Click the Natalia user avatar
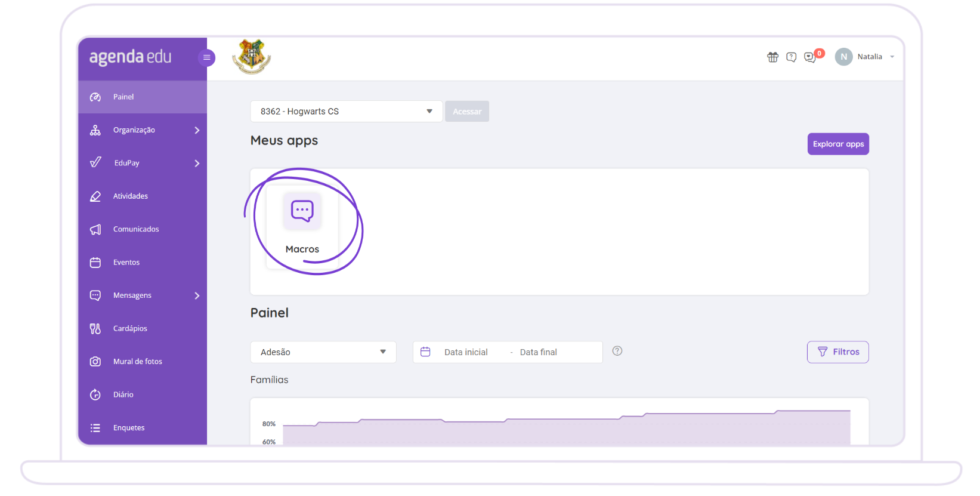 tap(843, 57)
